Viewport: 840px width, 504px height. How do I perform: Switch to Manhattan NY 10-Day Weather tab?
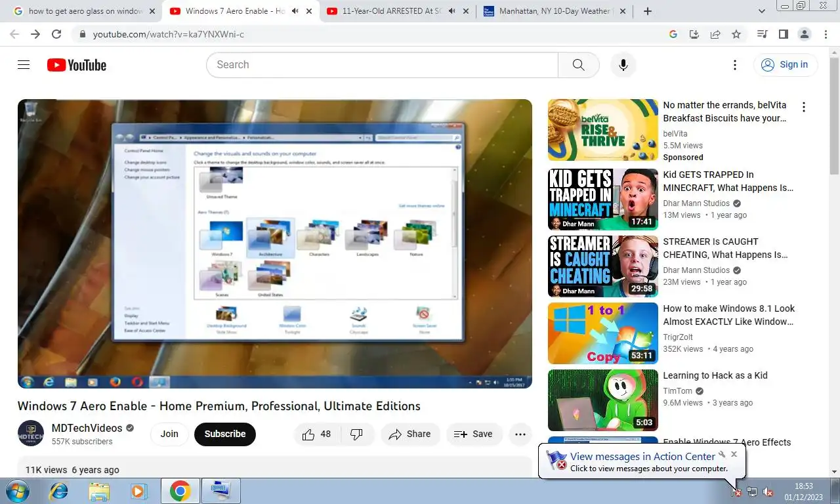coord(554,11)
